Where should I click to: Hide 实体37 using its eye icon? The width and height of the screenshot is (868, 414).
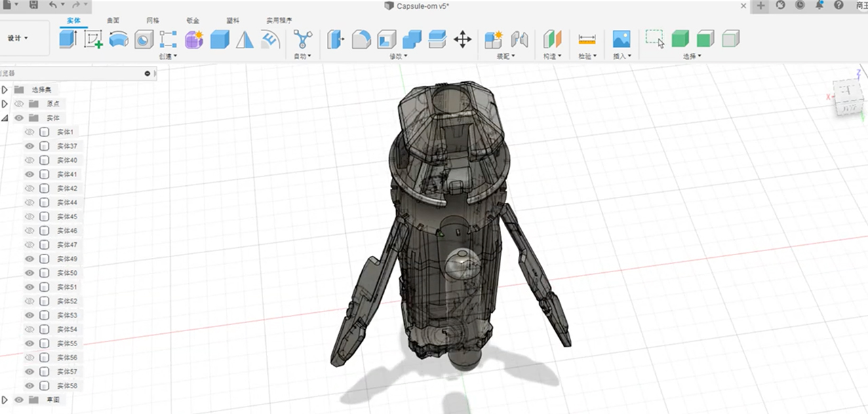(29, 146)
